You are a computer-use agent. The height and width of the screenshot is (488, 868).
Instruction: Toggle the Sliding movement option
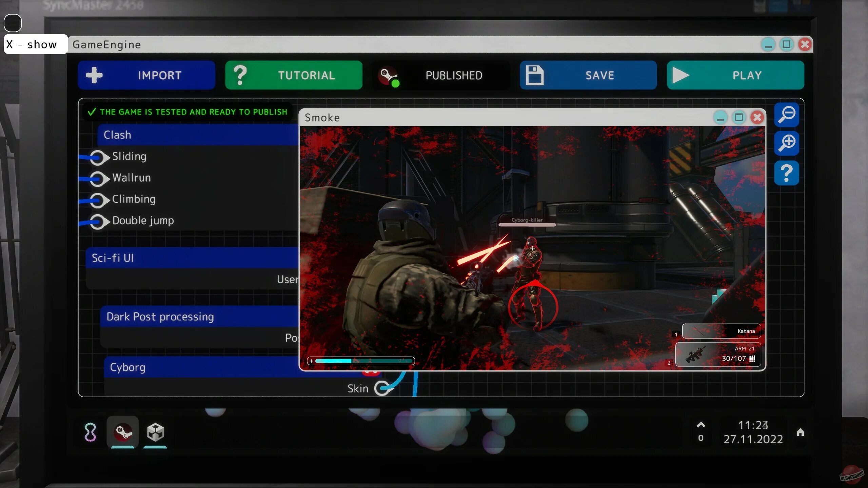click(x=97, y=156)
